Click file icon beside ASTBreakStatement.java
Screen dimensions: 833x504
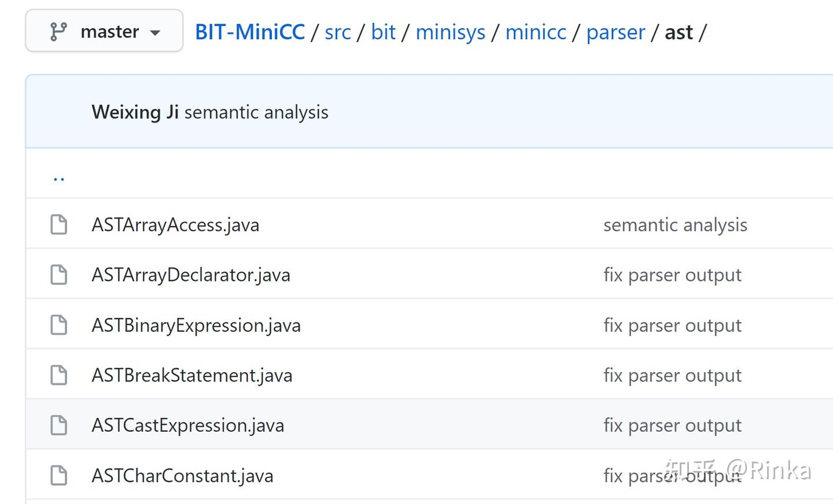click(58, 375)
